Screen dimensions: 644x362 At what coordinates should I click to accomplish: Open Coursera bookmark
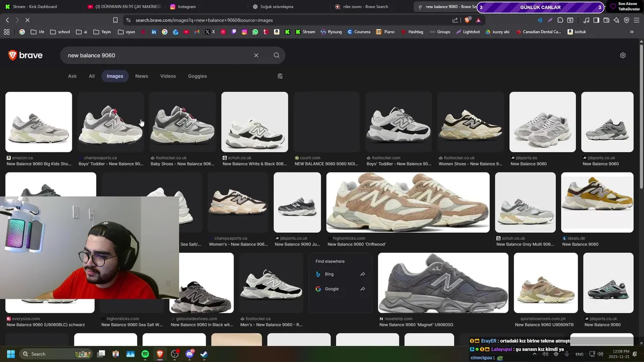pos(359,32)
